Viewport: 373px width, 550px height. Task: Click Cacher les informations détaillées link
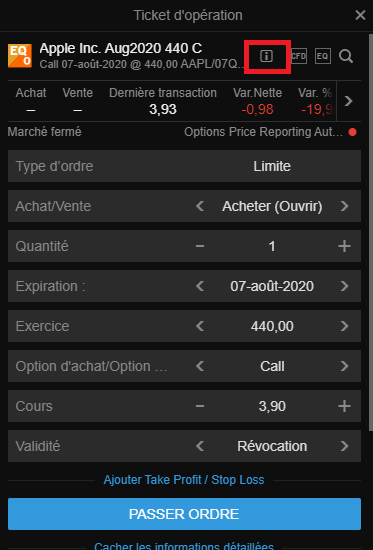[184, 546]
